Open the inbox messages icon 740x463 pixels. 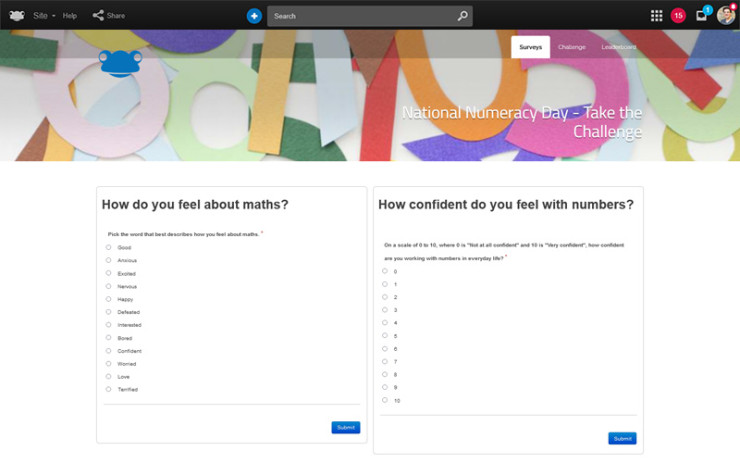click(x=702, y=16)
